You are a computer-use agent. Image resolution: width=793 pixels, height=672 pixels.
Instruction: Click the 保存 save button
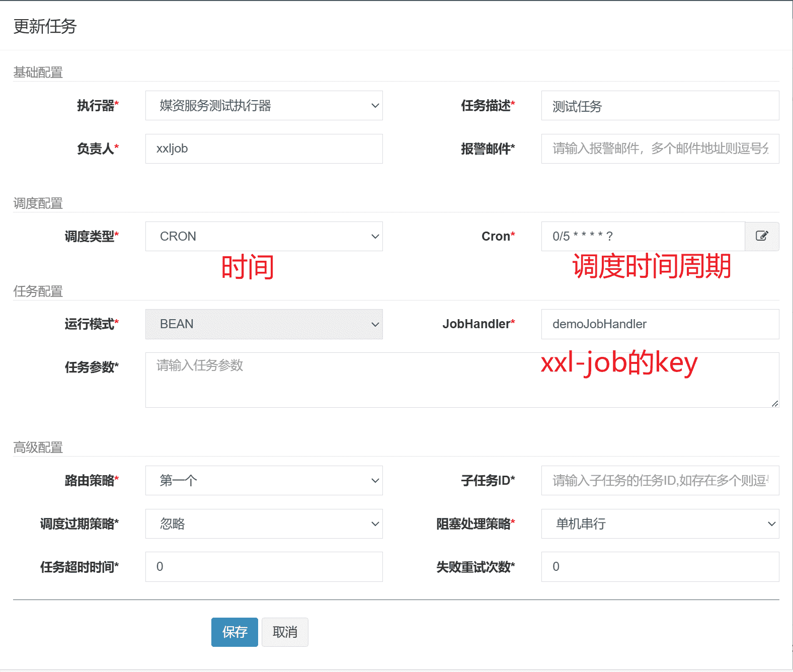(x=234, y=632)
